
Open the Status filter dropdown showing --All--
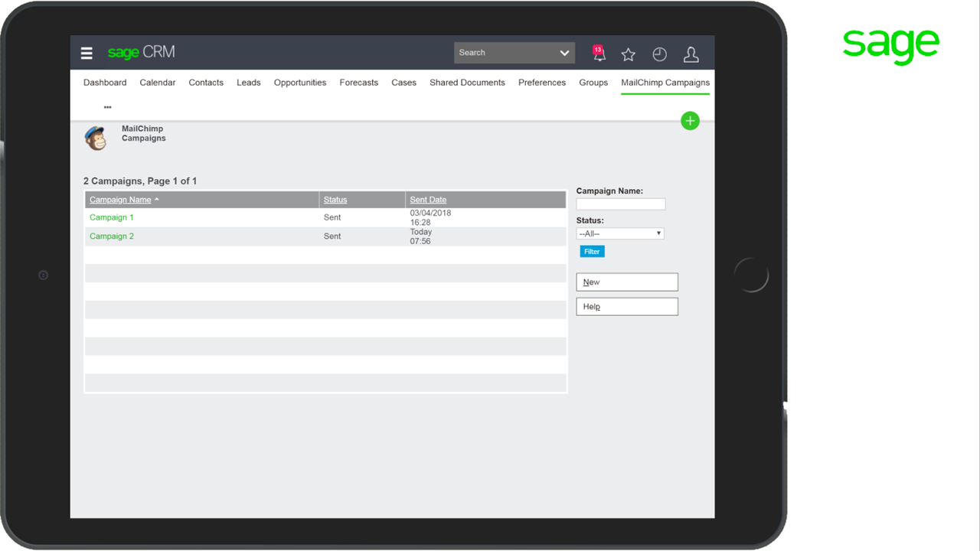[x=619, y=233]
